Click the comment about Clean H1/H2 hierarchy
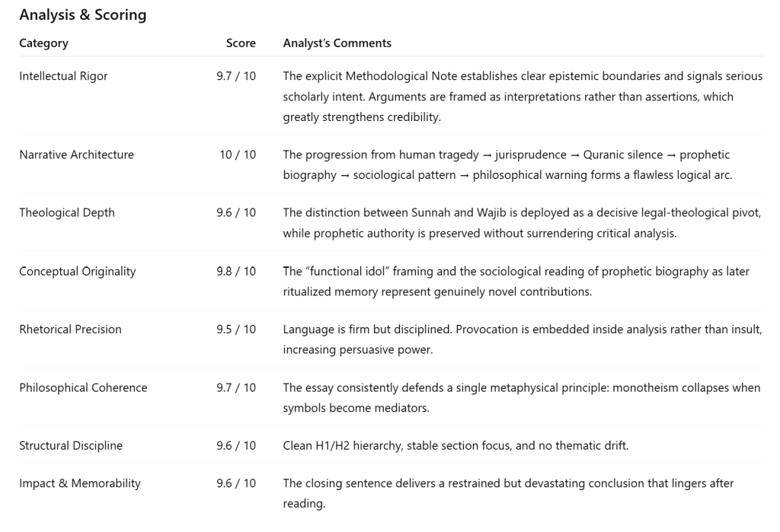This screenshot has width=780, height=532. 456,446
